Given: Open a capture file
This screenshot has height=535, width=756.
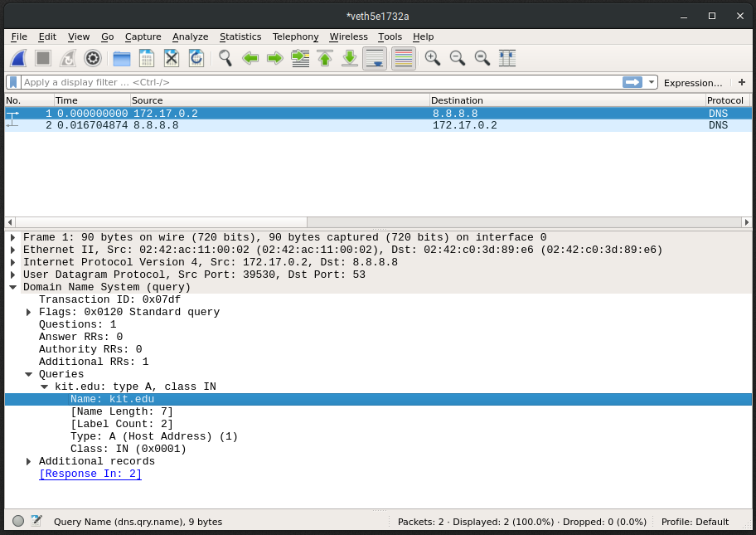Looking at the screenshot, I should pyautogui.click(x=122, y=58).
